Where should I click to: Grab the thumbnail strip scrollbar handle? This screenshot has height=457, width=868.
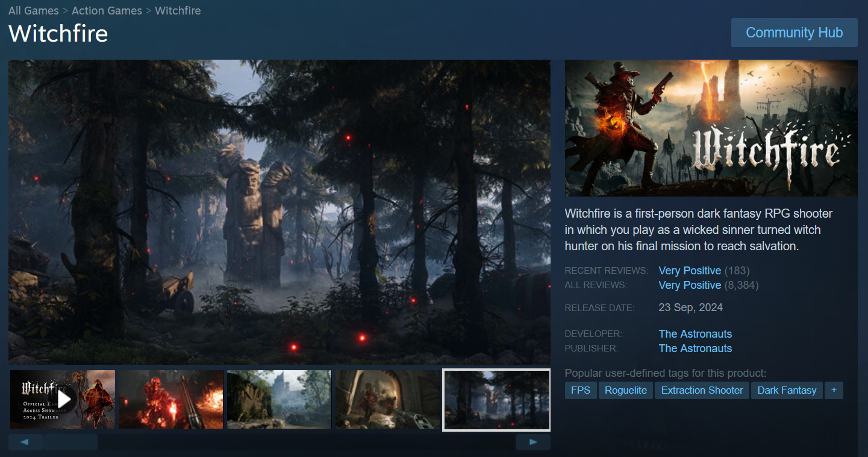click(x=70, y=442)
